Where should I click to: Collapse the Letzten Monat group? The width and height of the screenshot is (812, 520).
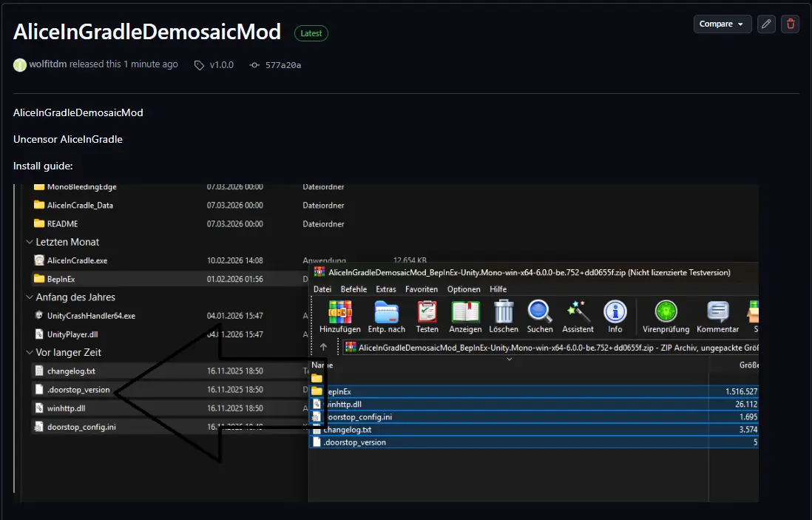30,242
